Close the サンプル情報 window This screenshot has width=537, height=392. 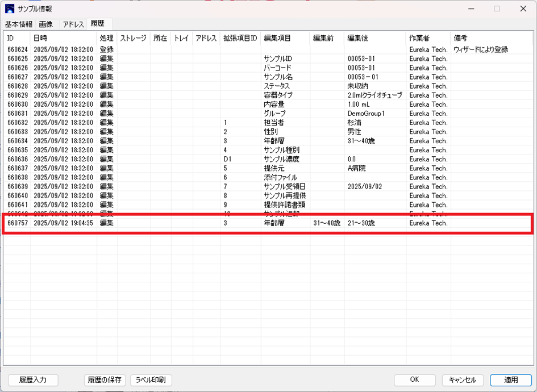(523, 9)
